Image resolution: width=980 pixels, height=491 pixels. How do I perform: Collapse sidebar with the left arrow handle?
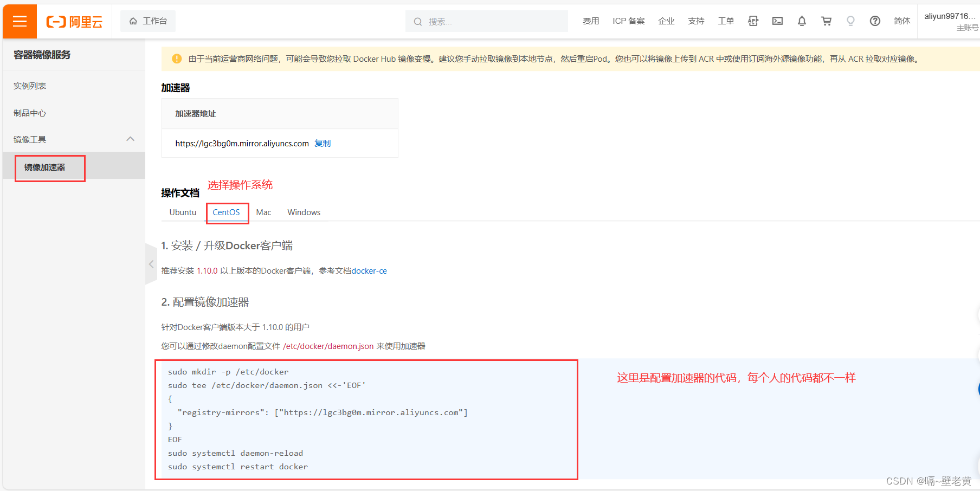pyautogui.click(x=151, y=264)
